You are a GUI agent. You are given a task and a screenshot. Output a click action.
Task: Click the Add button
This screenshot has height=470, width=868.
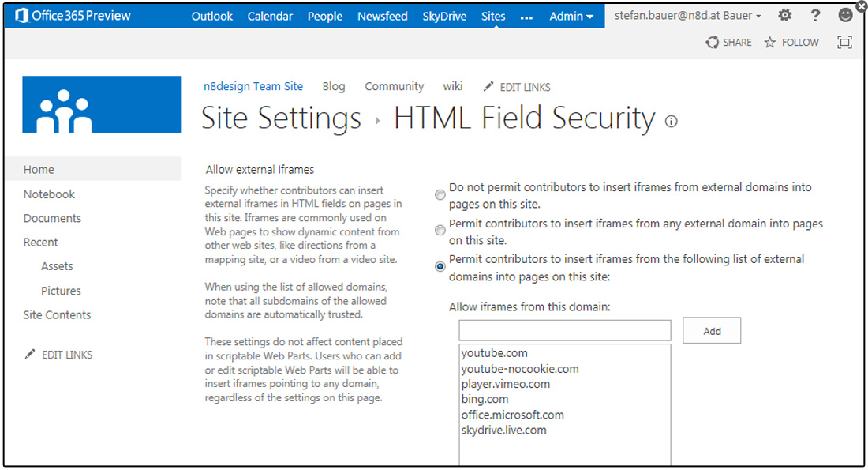pos(711,331)
